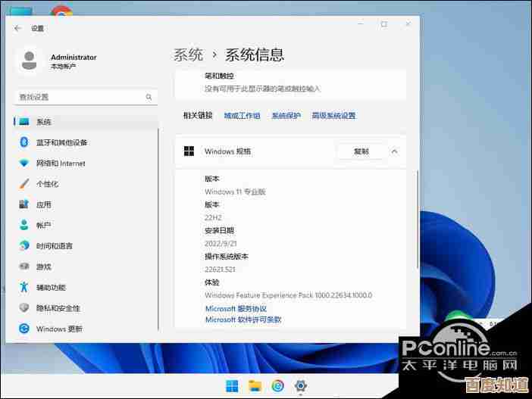Image resolution: width=532 pixels, height=399 pixels.
Task: Click the 操作系统版本 label
Action: click(x=227, y=257)
